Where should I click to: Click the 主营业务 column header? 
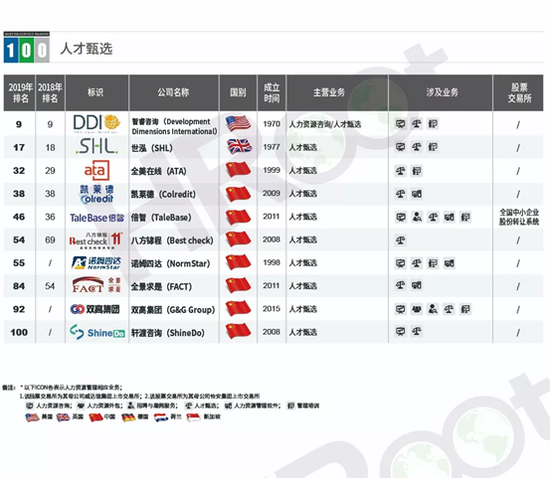pyautogui.click(x=337, y=93)
